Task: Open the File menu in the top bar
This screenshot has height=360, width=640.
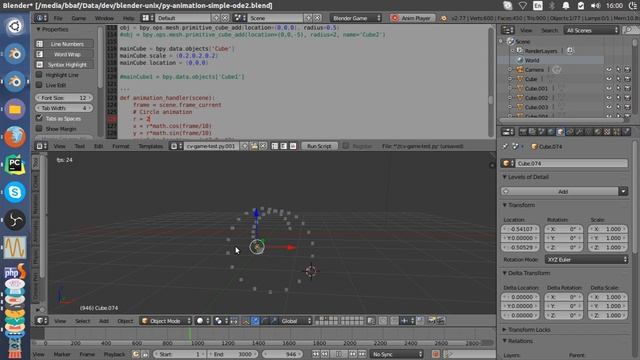Action: (x=58, y=18)
